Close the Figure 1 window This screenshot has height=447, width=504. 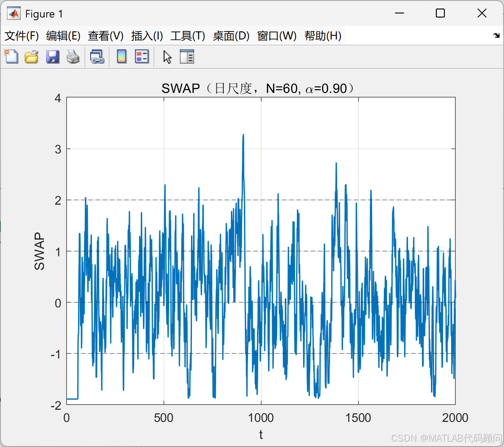coord(482,13)
